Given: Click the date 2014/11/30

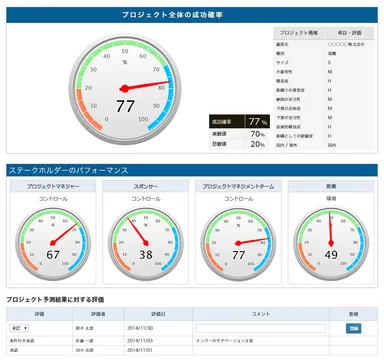Looking at the screenshot, I should 140,328.
